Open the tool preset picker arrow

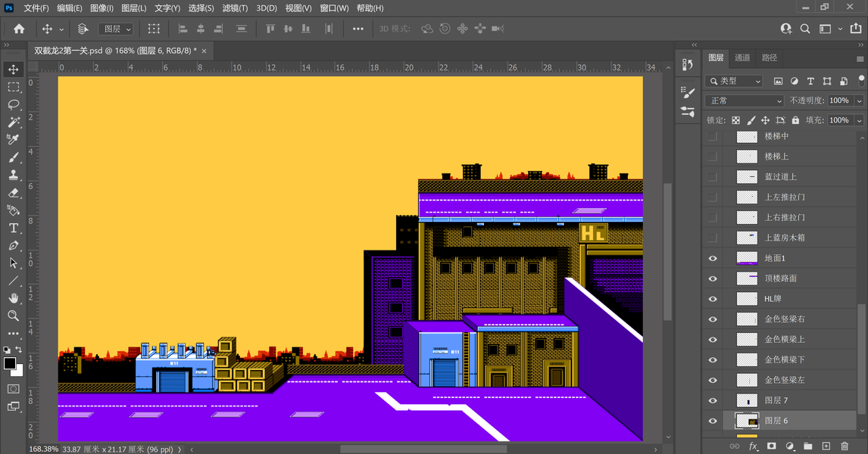(x=61, y=30)
